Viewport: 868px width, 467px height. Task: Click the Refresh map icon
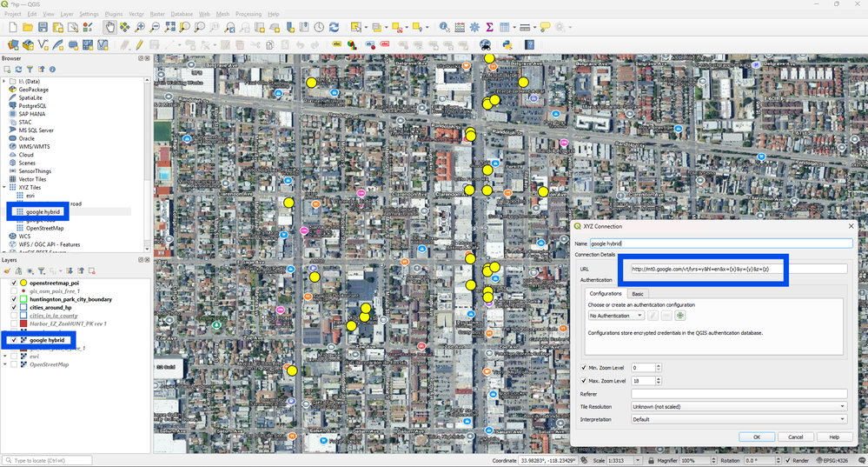coord(334,28)
